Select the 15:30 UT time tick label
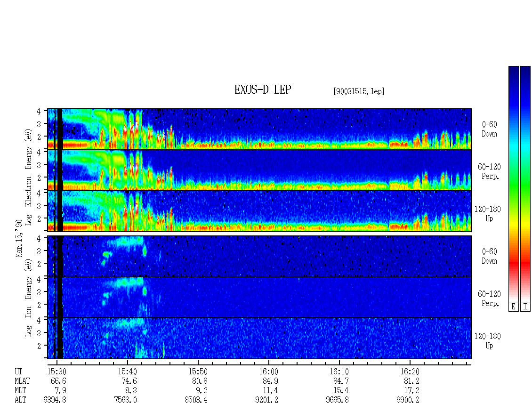This screenshot has height=412, width=532. pos(56,372)
